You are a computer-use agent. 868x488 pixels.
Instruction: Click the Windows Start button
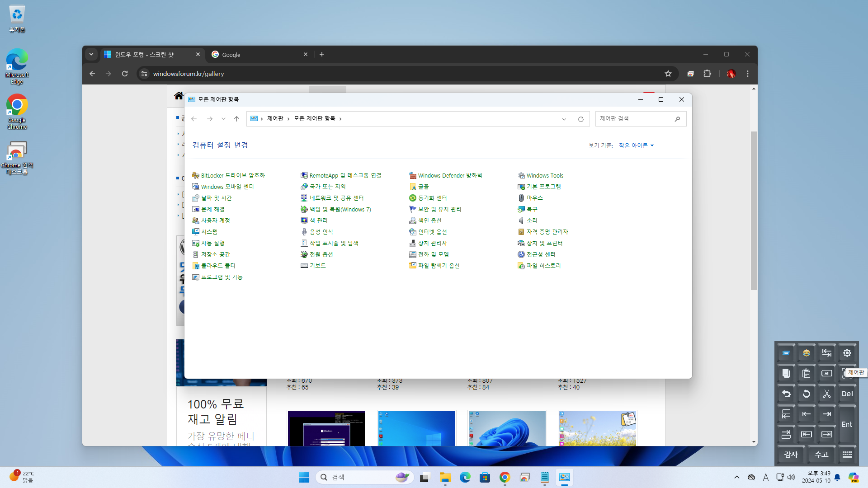click(304, 477)
